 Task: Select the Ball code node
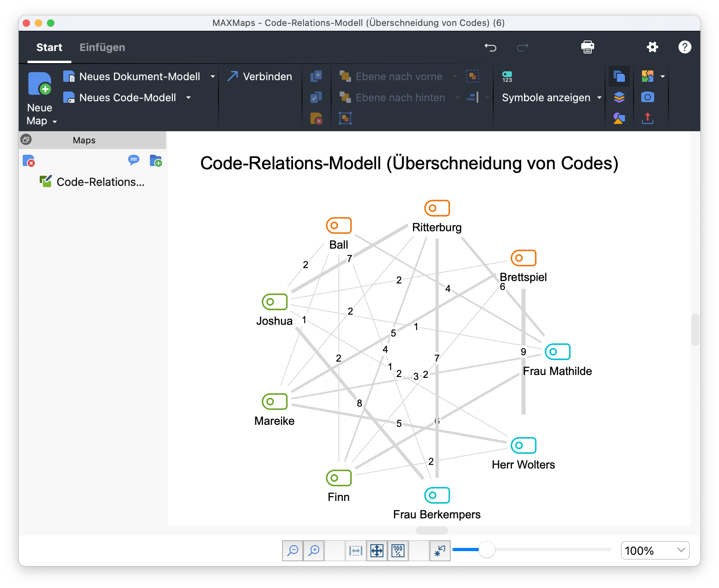tap(339, 234)
